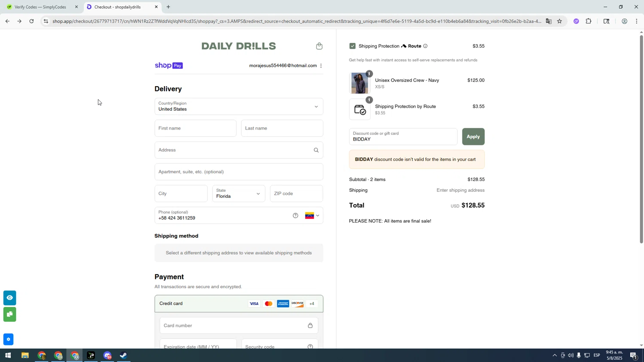Open Chrome profile icon
This screenshot has height=362, width=644.
[624, 21]
